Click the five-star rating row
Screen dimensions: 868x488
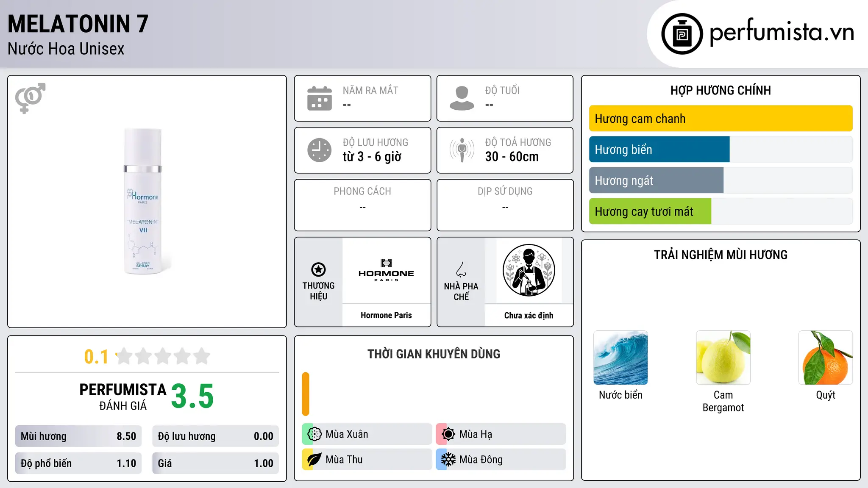[x=163, y=356]
